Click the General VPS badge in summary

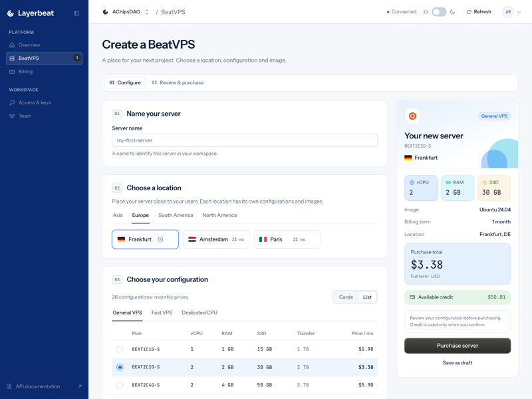coord(494,116)
